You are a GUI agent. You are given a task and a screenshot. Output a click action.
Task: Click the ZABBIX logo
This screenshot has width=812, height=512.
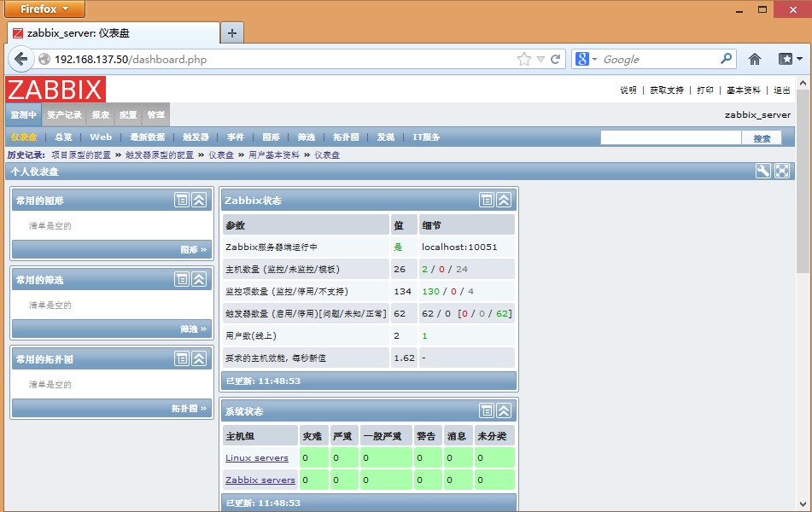(55, 89)
